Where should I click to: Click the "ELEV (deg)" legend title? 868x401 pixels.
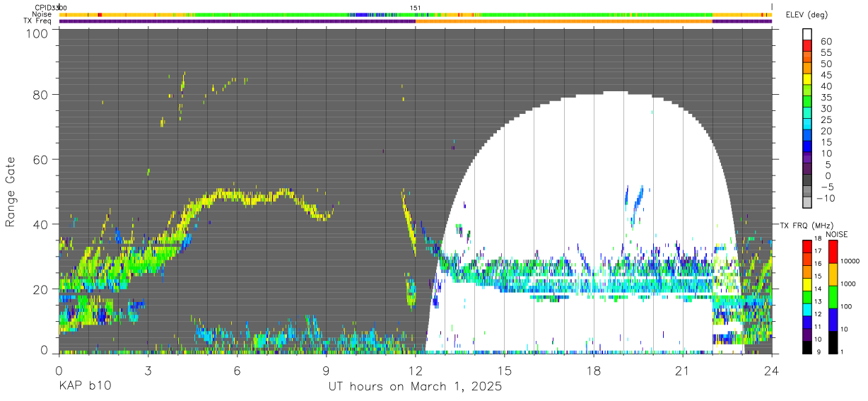tap(807, 15)
